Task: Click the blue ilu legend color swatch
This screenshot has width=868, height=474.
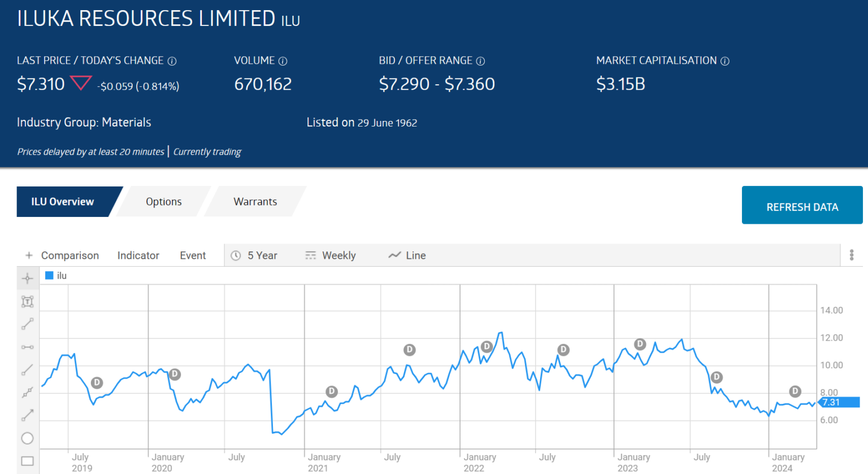Action: click(49, 276)
